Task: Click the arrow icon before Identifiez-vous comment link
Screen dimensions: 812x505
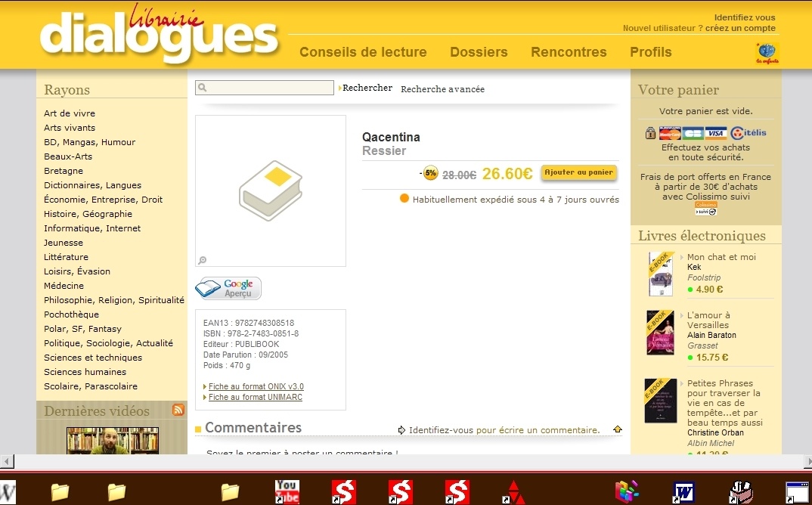Action: tap(402, 430)
